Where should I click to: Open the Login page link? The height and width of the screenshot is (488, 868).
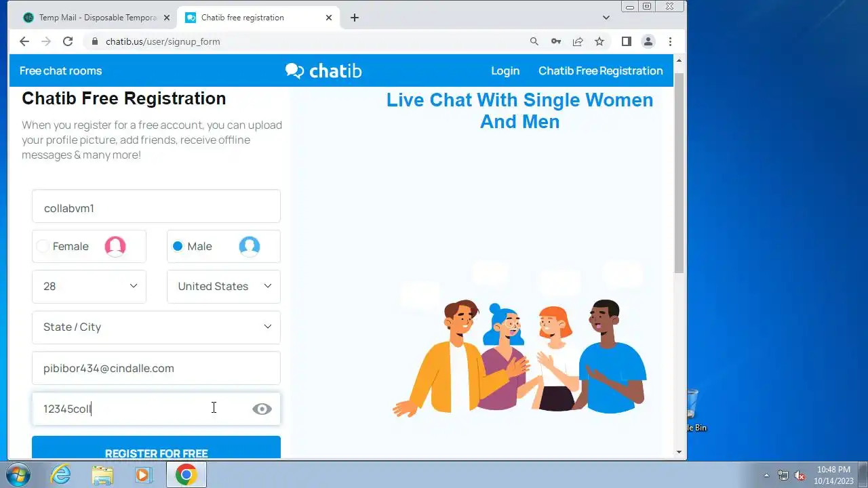pos(505,70)
